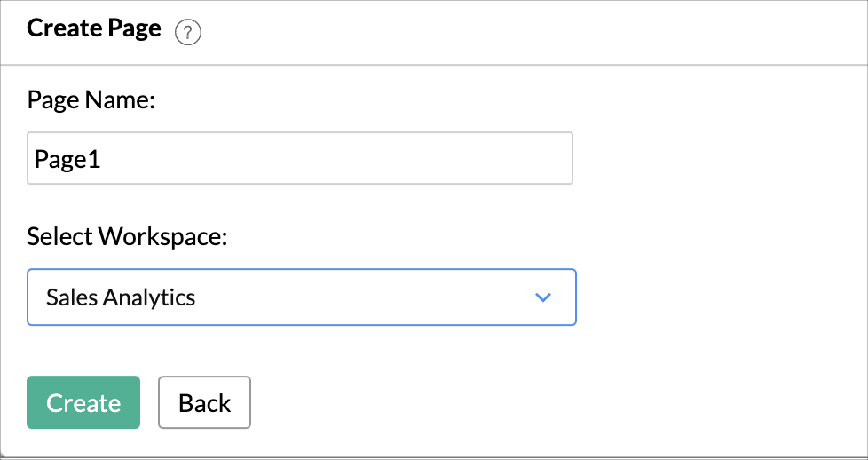Click the Create button
Image resolution: width=868 pixels, height=460 pixels.
point(83,402)
